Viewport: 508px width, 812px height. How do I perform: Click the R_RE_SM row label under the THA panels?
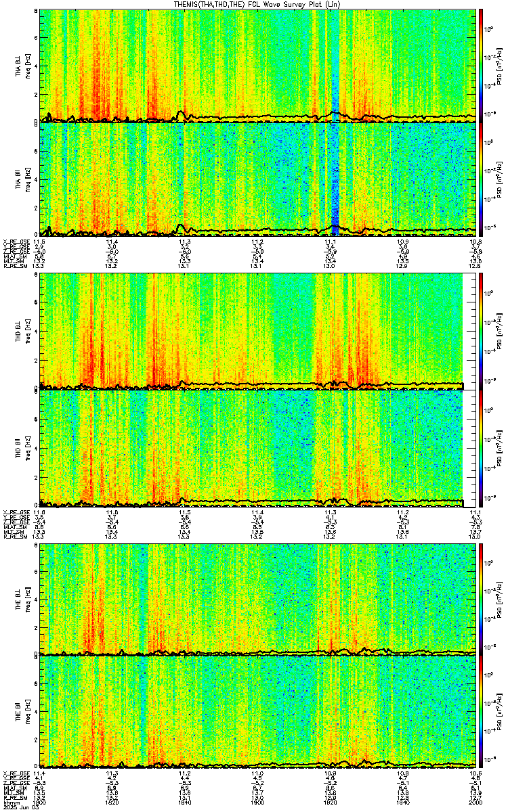coord(16,267)
